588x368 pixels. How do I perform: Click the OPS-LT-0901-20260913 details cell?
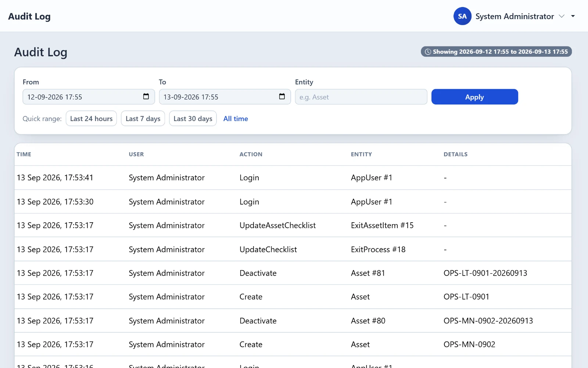485,273
